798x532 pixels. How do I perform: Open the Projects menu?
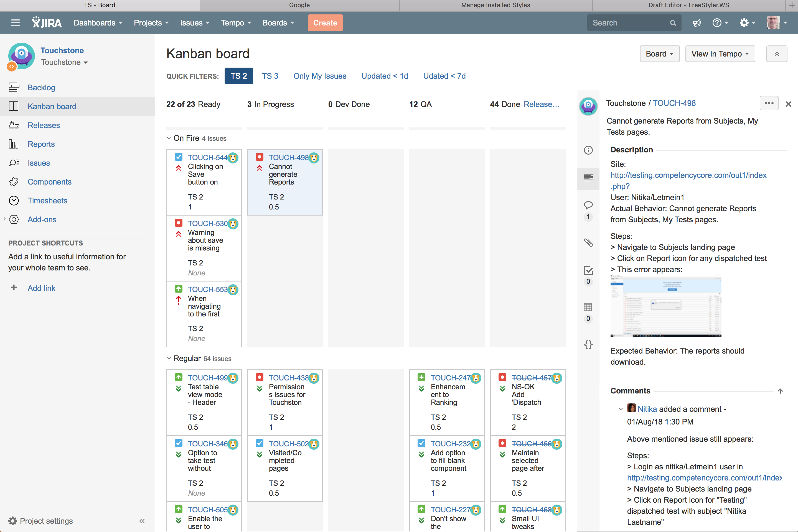tap(151, 23)
